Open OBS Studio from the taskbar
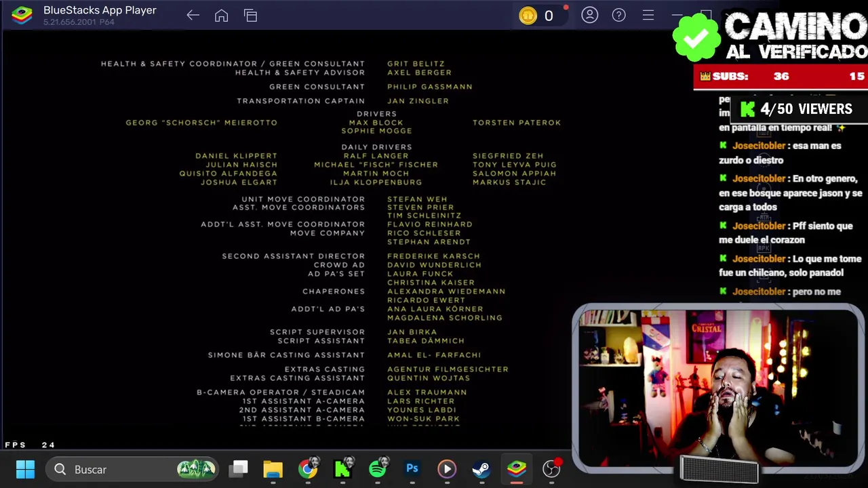Screen dimensions: 868x488 click(552, 469)
